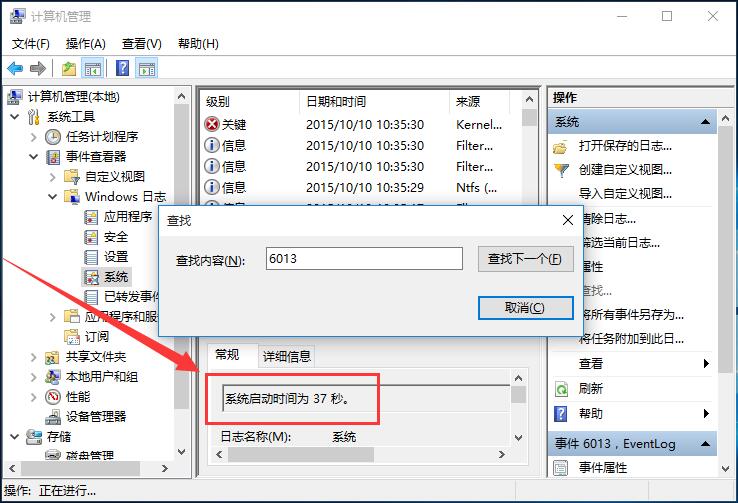The height and width of the screenshot is (503, 738).
Task: Click the blue help toolbar icon
Action: 122,69
